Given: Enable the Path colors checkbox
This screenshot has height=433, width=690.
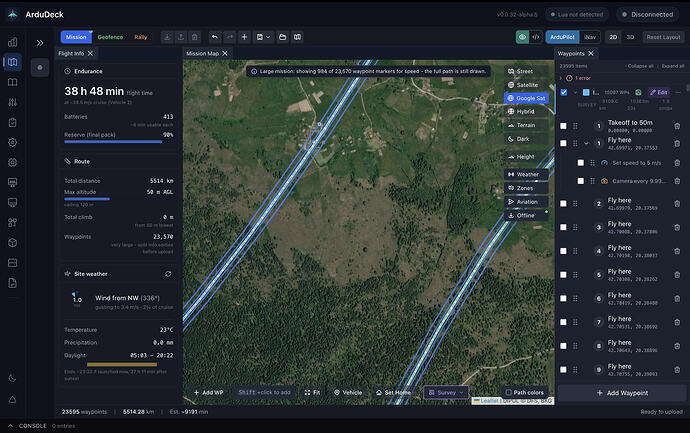Looking at the screenshot, I should coord(508,392).
